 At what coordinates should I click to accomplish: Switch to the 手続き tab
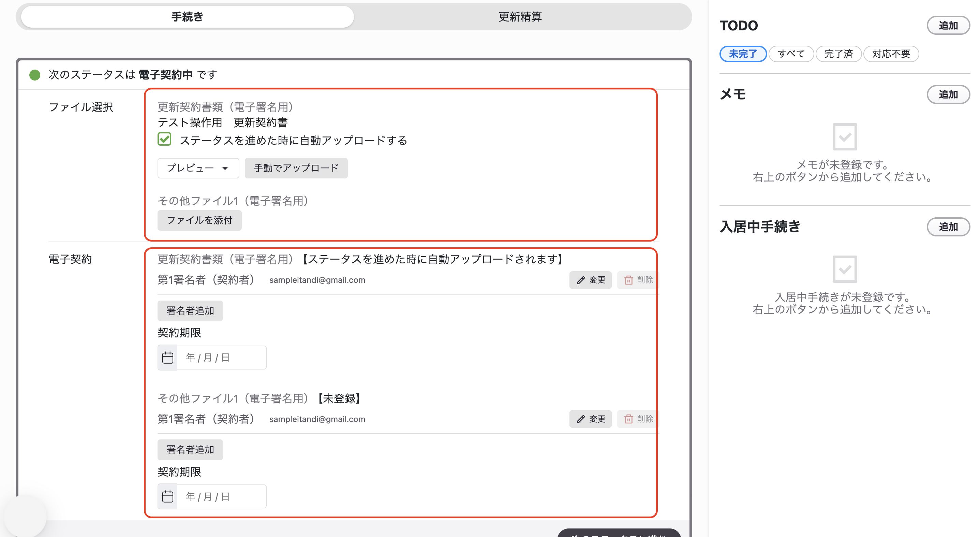tap(187, 17)
